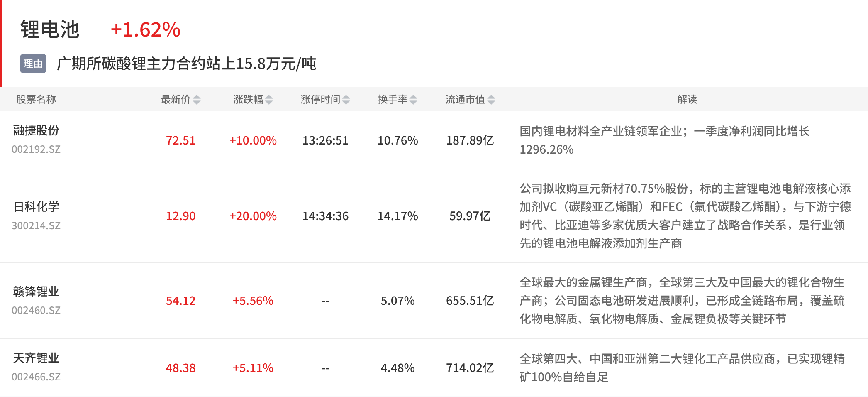This screenshot has height=397, width=868.
Task: Sort by 最新价 using sort arrows icon
Action: (197, 100)
